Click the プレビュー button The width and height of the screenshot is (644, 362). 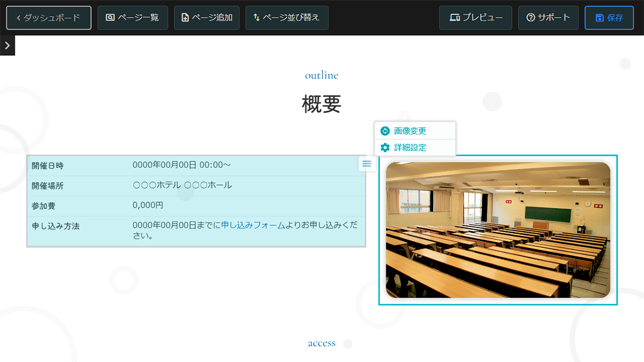pyautogui.click(x=475, y=17)
